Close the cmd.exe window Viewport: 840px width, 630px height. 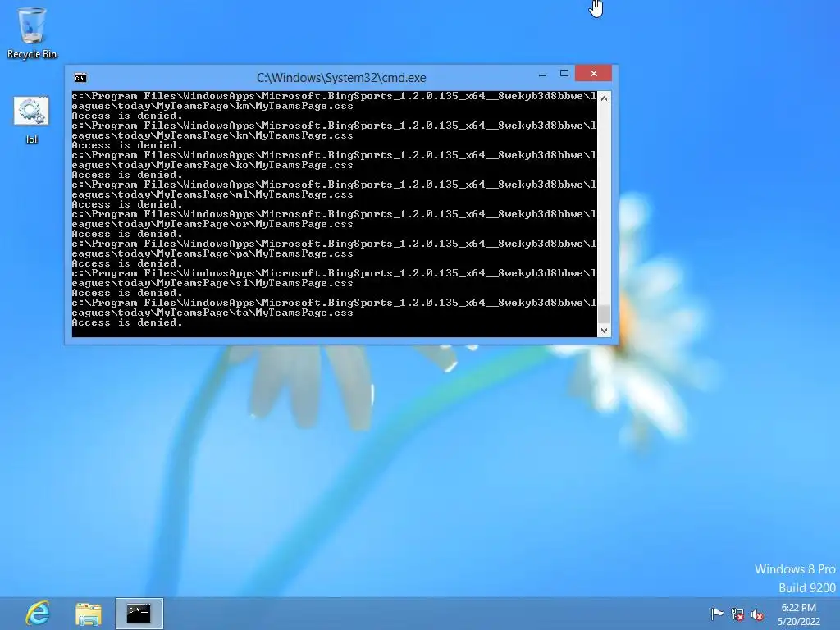tap(594, 73)
